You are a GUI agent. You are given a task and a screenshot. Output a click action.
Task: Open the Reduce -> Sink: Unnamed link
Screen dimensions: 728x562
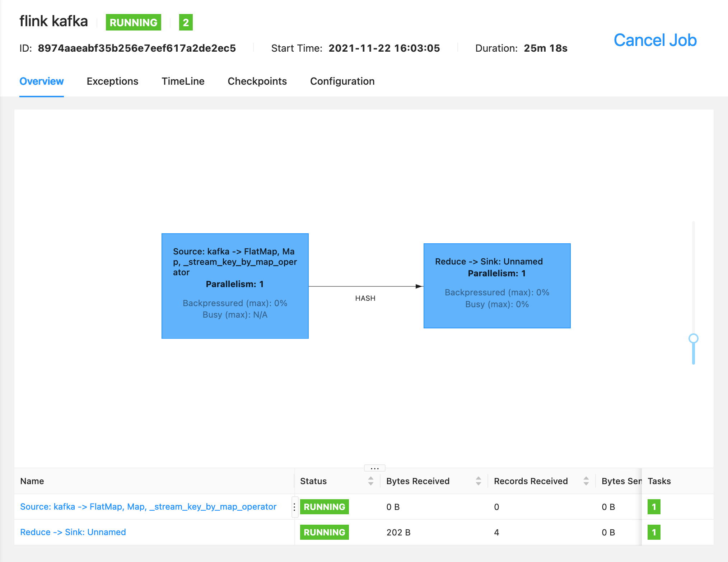[73, 532]
